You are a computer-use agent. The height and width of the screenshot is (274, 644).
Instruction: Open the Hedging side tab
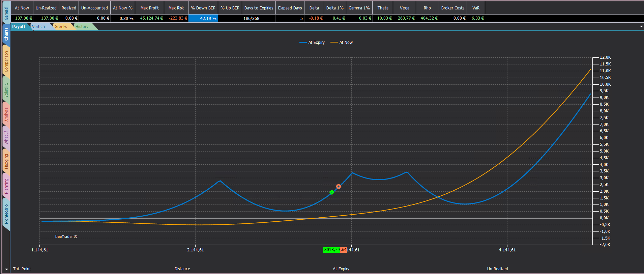click(6, 161)
